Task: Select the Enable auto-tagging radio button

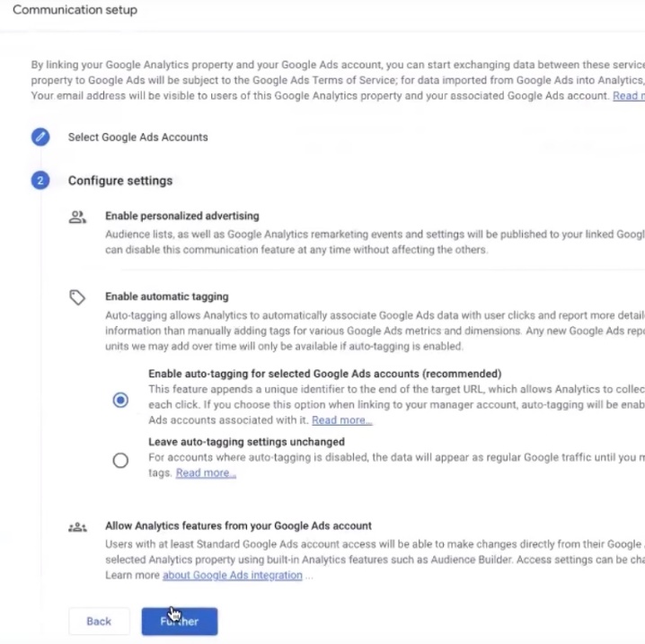Action: (x=120, y=401)
